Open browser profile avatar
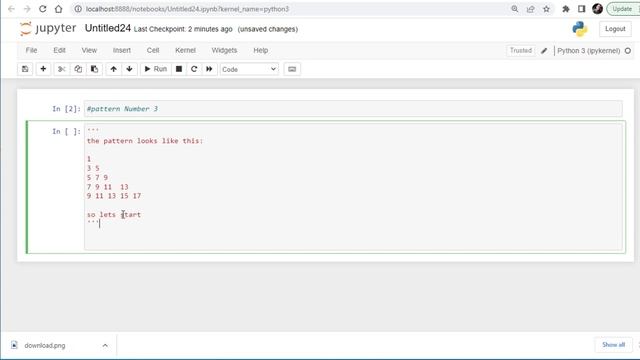The height and width of the screenshot is (360, 640). pyautogui.click(x=598, y=9)
